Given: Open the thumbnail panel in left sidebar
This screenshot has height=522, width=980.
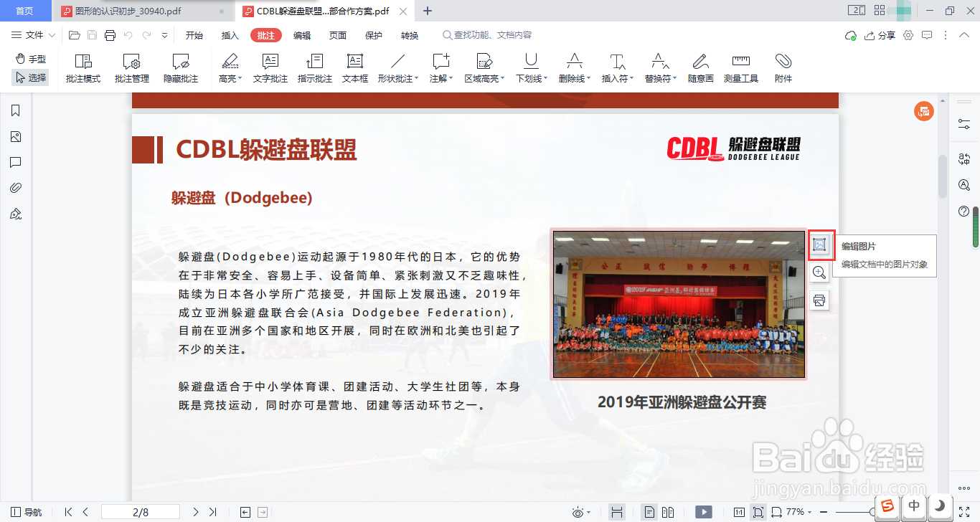Looking at the screenshot, I should tap(15, 136).
